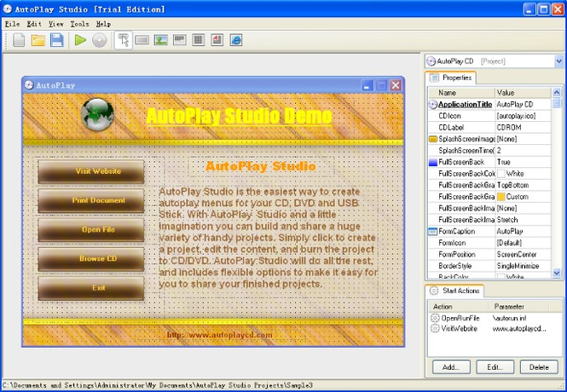Screen dimensions: 567x392
Task: Click properties scrollbar up arrow
Action: (x=557, y=93)
